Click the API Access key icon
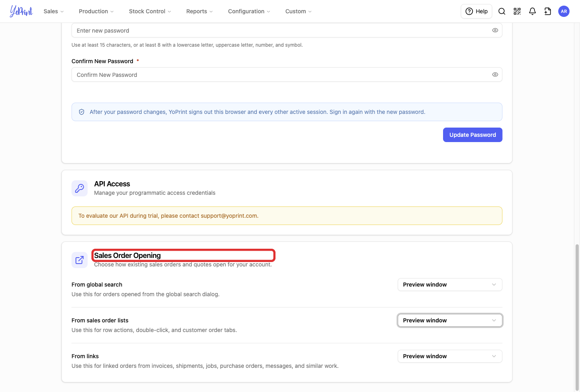Screen dimensions: 580x392 tap(80, 188)
